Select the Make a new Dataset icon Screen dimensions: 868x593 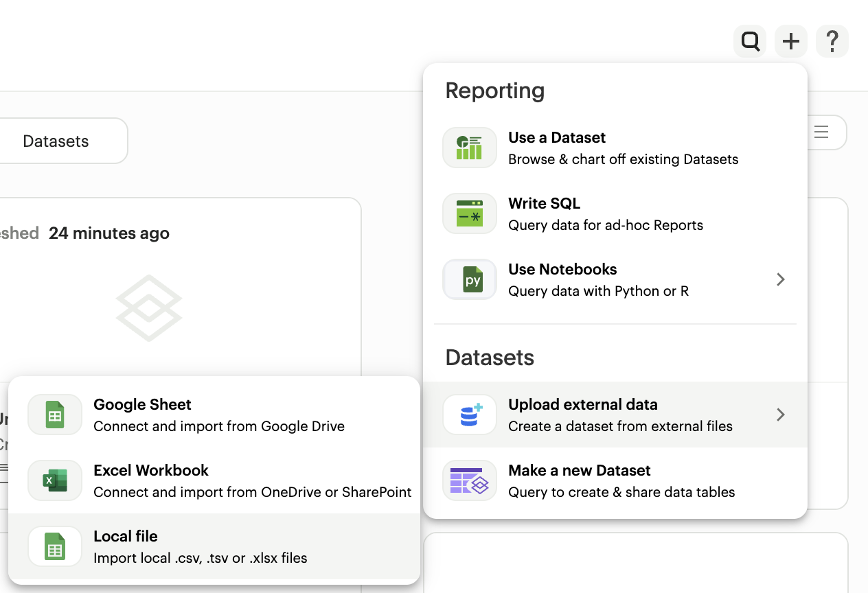[x=470, y=480]
